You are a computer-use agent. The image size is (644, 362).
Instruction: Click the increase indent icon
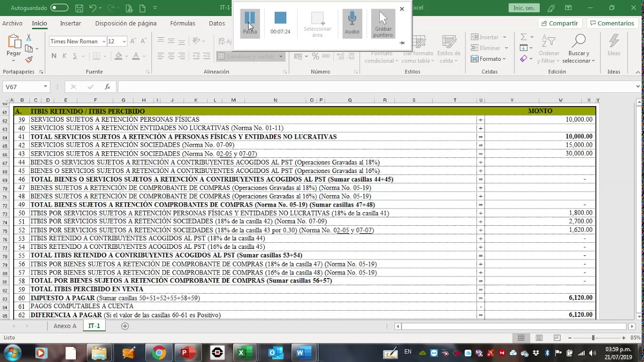coord(207,56)
